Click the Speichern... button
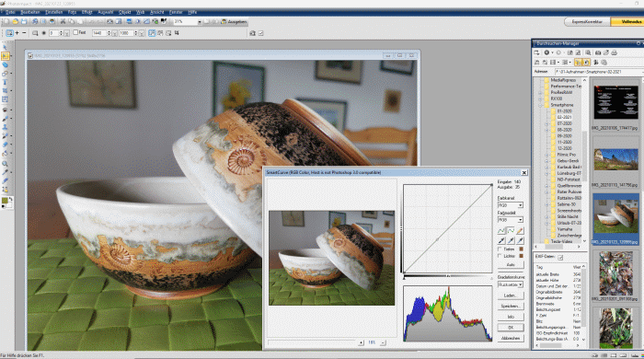Screen dimensions: 644x359 (x=511, y=306)
